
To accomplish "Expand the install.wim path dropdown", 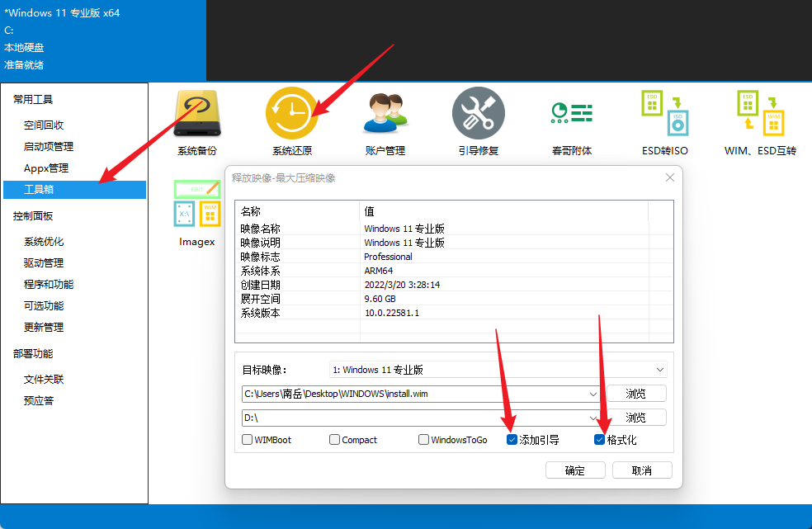I will pos(593,393).
